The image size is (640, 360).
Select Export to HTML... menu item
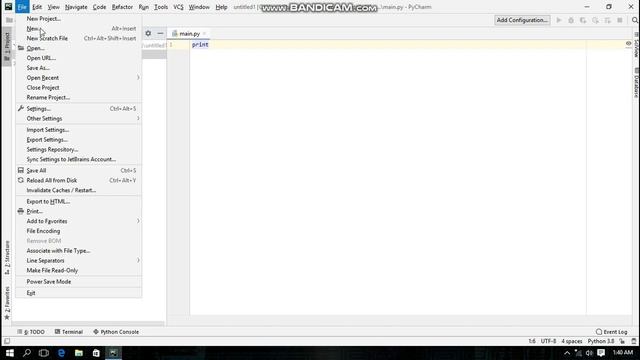pyautogui.click(x=79, y=201)
